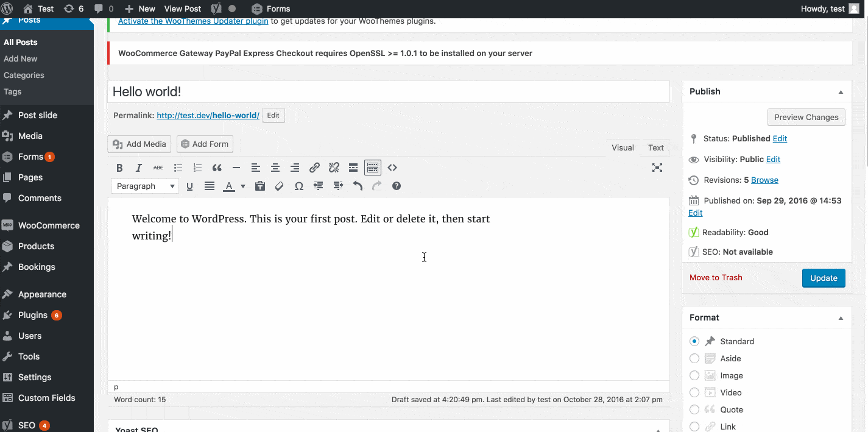Insert a horizontal line
Image resolution: width=868 pixels, height=432 pixels.
tap(236, 168)
